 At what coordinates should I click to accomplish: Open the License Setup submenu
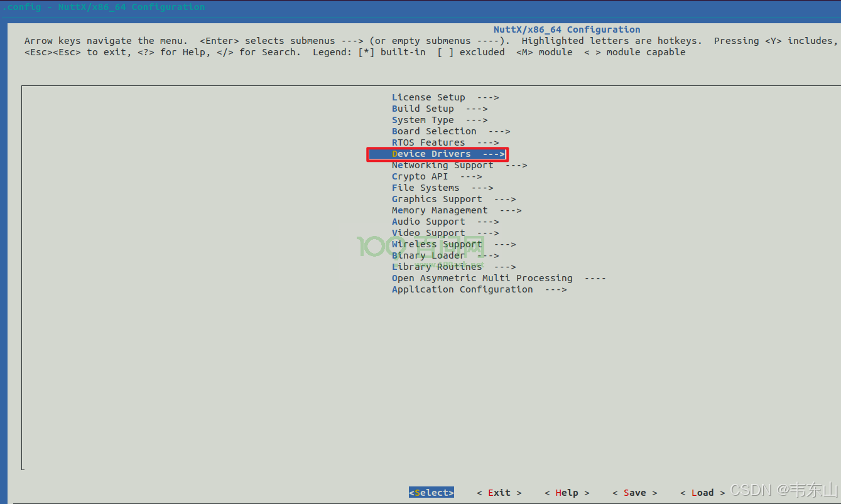tap(445, 97)
